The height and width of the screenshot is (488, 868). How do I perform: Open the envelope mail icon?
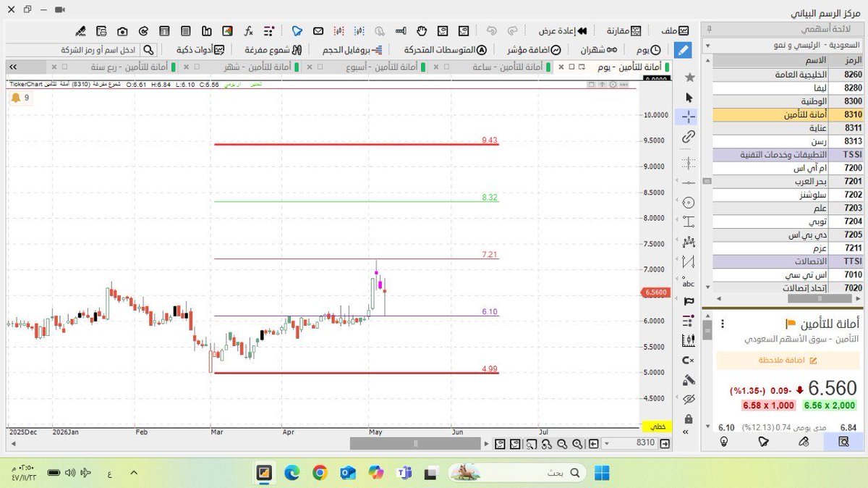[x=318, y=31]
